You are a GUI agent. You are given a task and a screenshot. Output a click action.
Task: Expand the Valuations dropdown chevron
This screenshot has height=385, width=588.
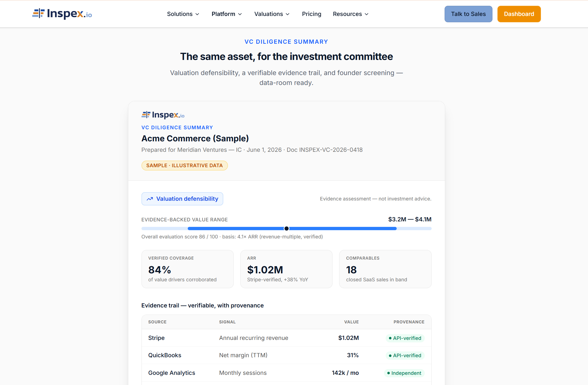(288, 14)
